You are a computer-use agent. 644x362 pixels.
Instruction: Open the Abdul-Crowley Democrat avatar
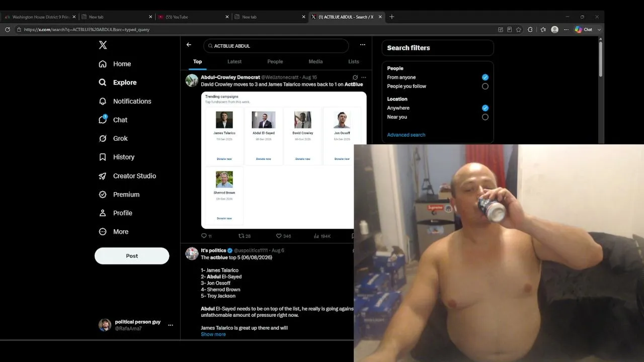tap(192, 80)
